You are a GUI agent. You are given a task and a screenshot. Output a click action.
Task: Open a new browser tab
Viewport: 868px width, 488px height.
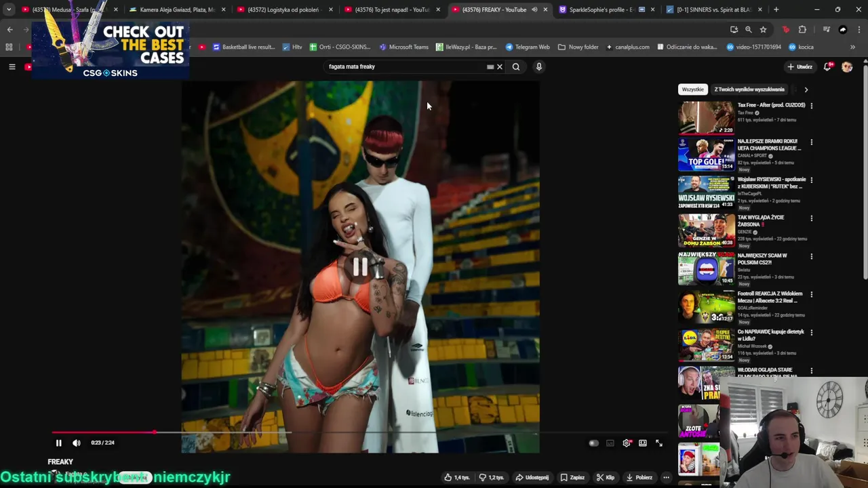(x=776, y=9)
